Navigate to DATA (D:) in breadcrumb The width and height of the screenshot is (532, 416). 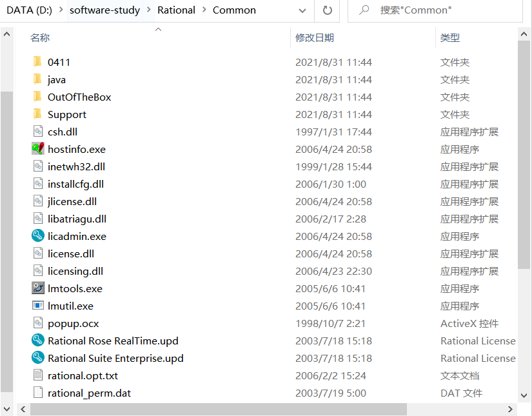tap(30, 10)
